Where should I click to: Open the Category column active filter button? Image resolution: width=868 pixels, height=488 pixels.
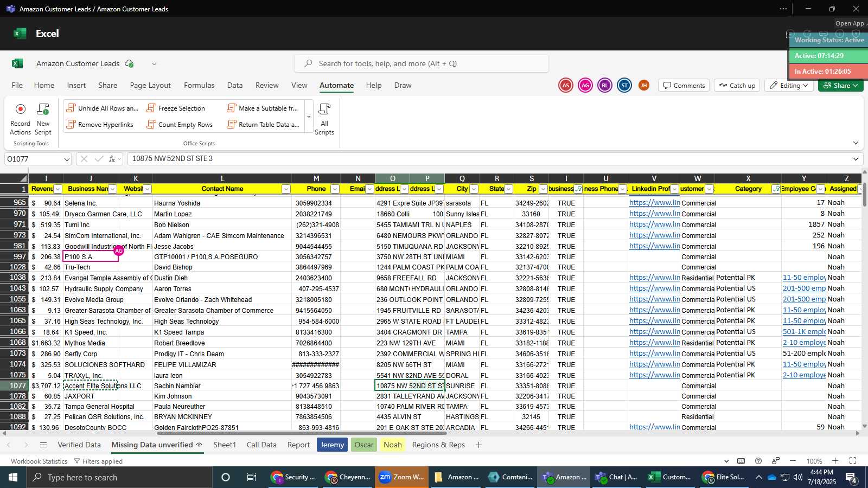(776, 189)
